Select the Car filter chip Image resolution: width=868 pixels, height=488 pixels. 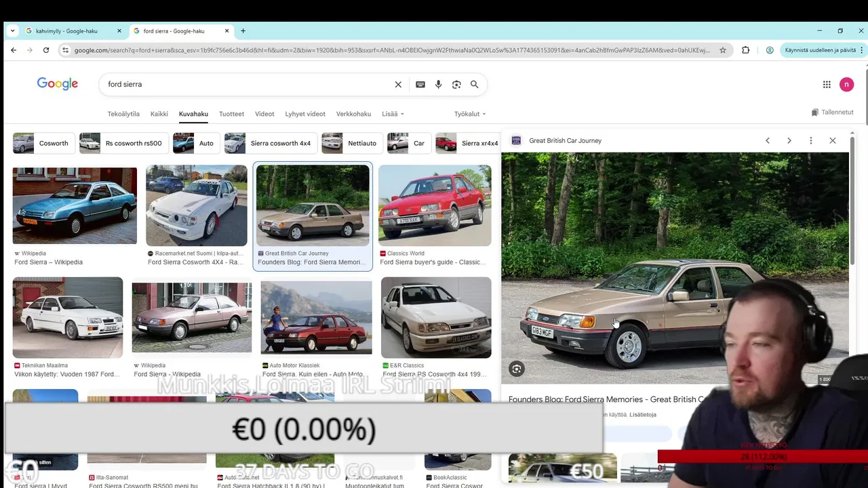408,143
